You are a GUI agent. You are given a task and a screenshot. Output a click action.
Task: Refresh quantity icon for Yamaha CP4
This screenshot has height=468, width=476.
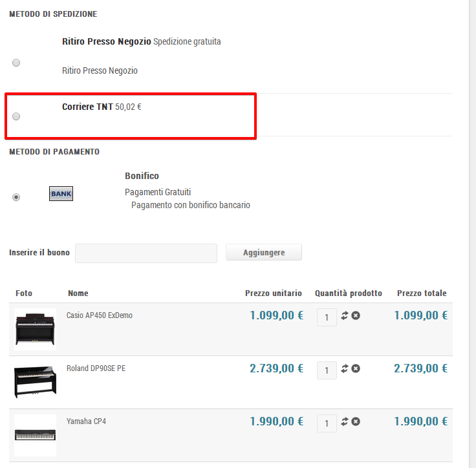click(345, 421)
